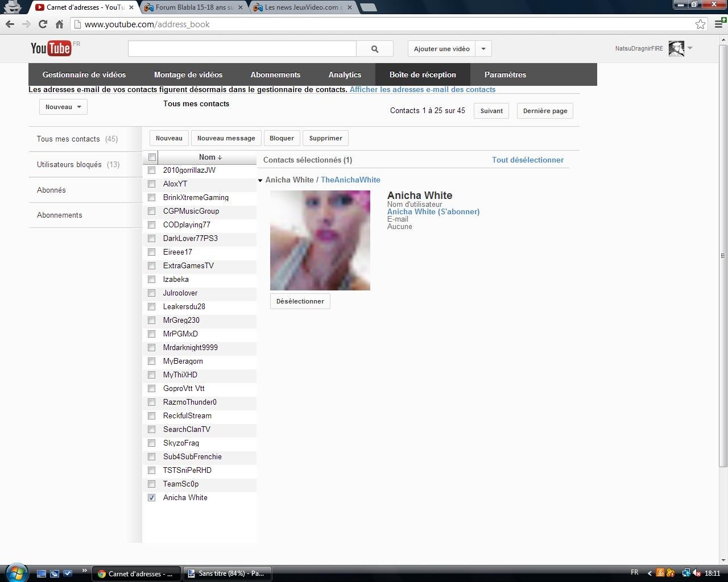
Task: Select the ReckfulStream checkbox
Action: click(x=152, y=416)
